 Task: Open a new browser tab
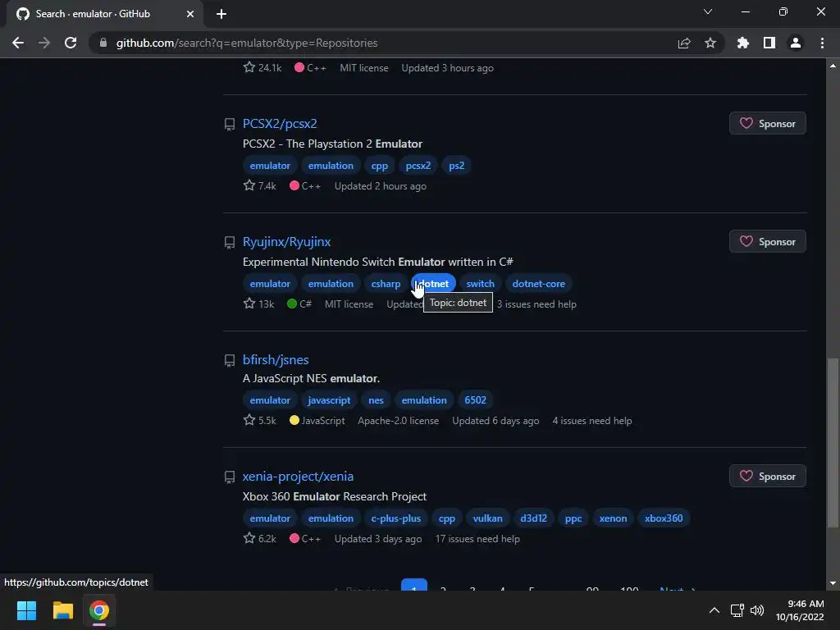coord(221,14)
